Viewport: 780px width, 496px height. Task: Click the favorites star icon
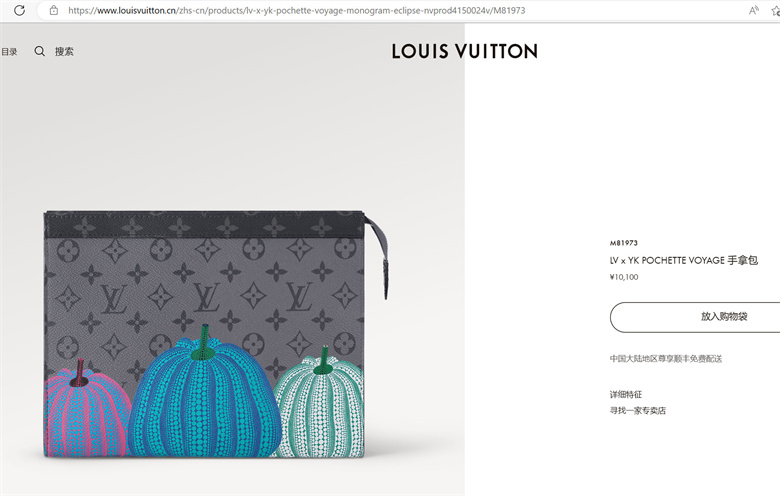pos(776,10)
